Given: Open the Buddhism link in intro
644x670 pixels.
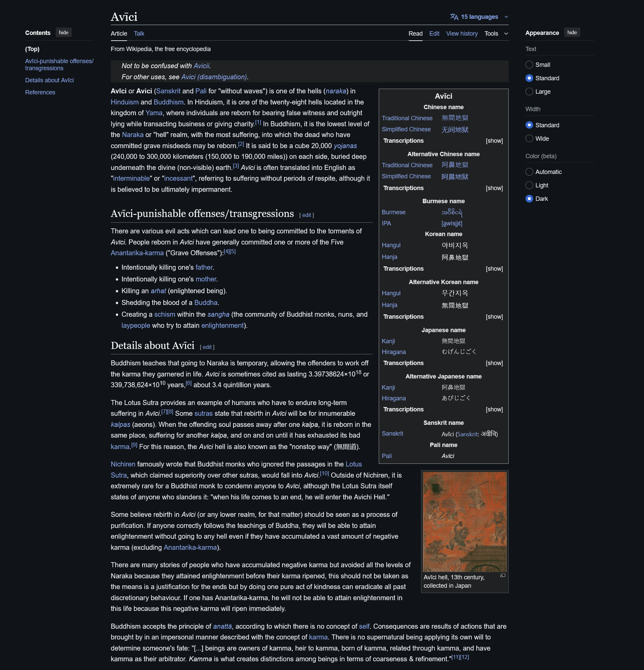Looking at the screenshot, I should (x=169, y=102).
